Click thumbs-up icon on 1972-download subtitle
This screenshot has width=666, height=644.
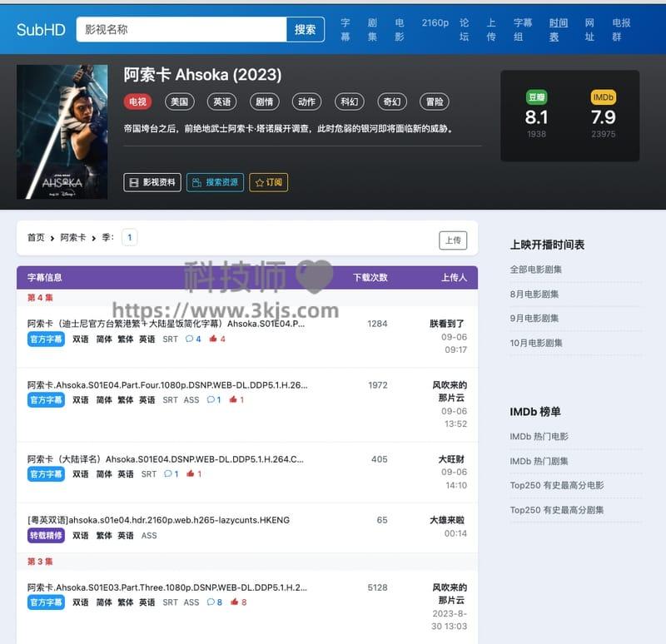(233, 399)
